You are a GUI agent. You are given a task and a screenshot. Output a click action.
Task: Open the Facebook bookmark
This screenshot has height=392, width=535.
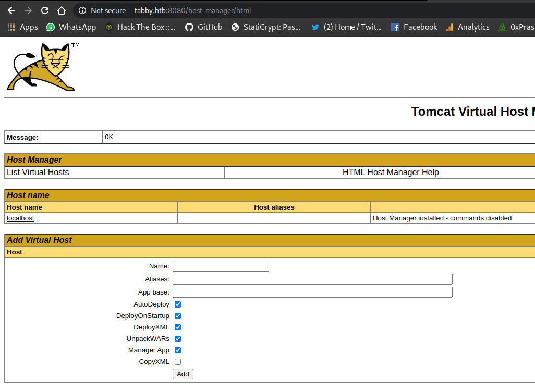click(x=414, y=27)
